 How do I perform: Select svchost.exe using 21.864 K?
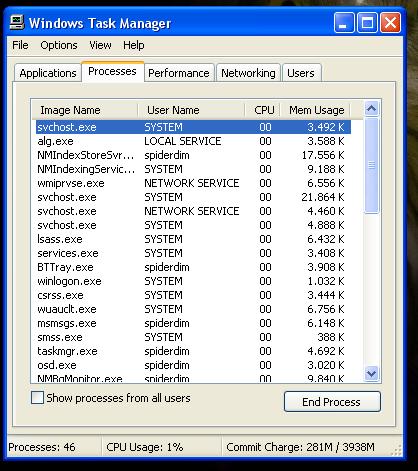pos(193,197)
